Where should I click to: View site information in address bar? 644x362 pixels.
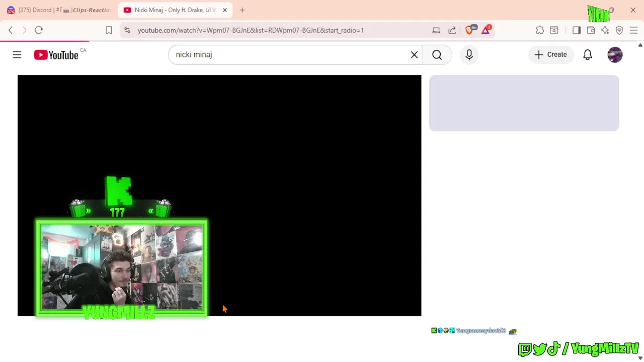point(127,30)
